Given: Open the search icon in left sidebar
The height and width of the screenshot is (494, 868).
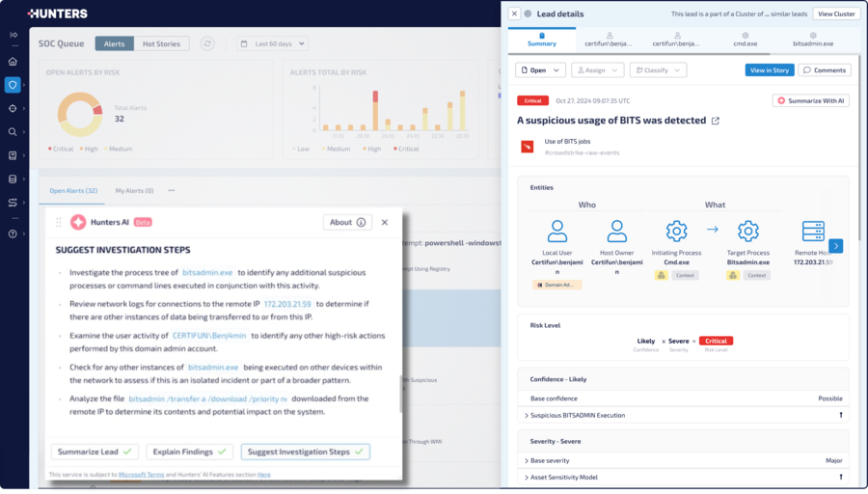Looking at the screenshot, I should point(13,132).
